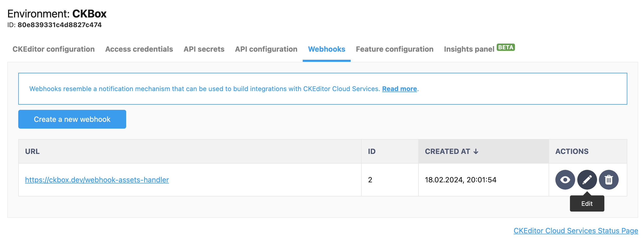Sort the table by ID column header

tap(372, 152)
